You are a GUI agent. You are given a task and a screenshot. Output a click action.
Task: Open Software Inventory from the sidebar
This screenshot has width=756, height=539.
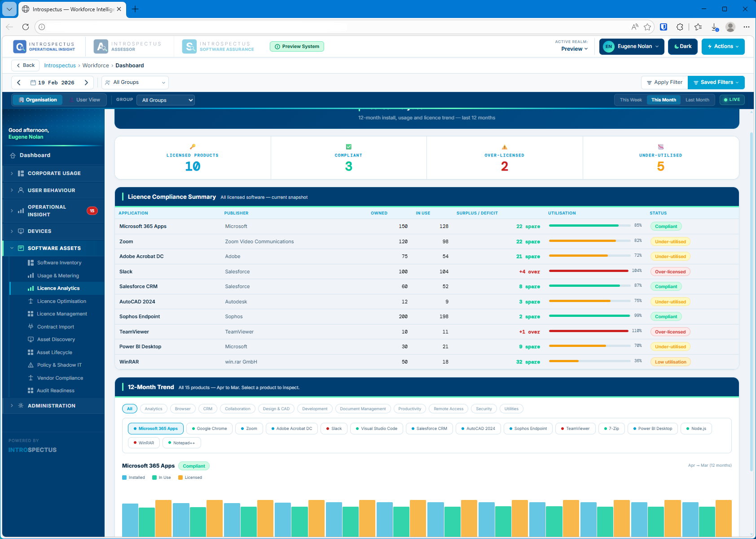point(59,263)
